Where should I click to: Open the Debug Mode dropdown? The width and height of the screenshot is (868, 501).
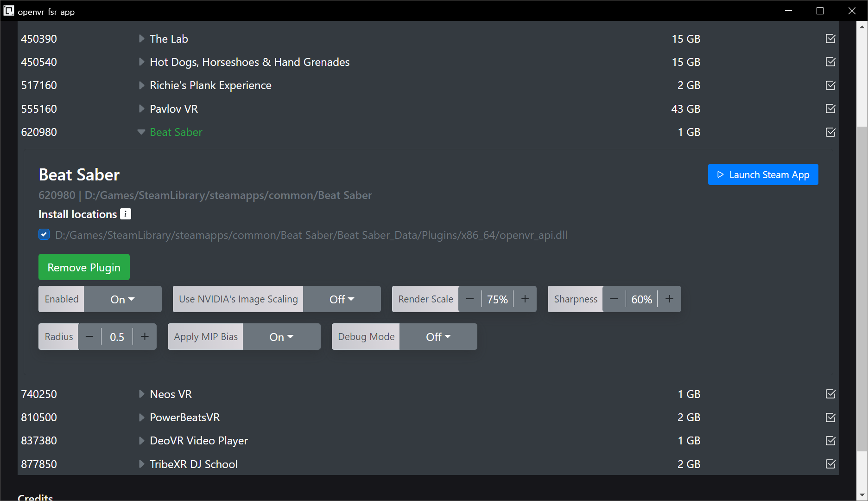click(x=438, y=337)
